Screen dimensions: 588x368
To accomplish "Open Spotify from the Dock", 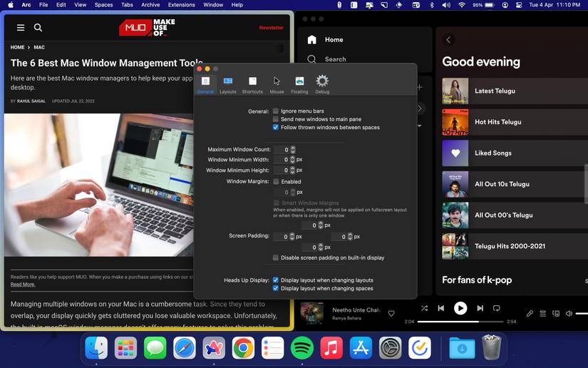I will (302, 348).
